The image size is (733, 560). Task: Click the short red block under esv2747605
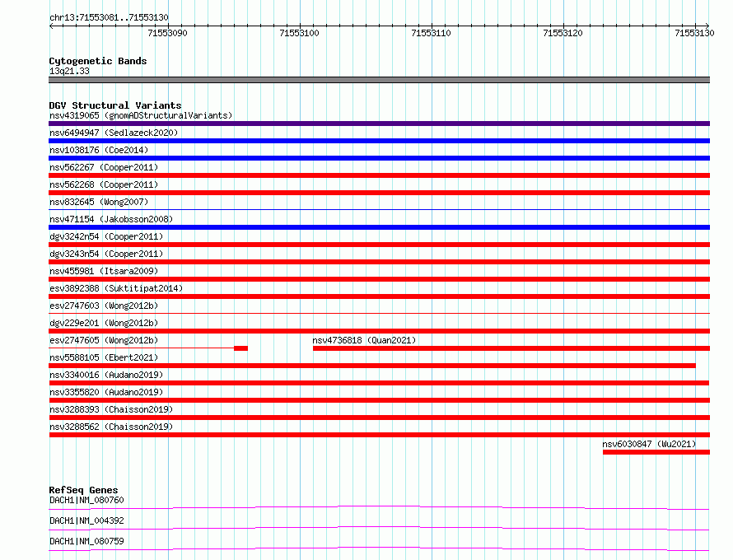click(240, 348)
